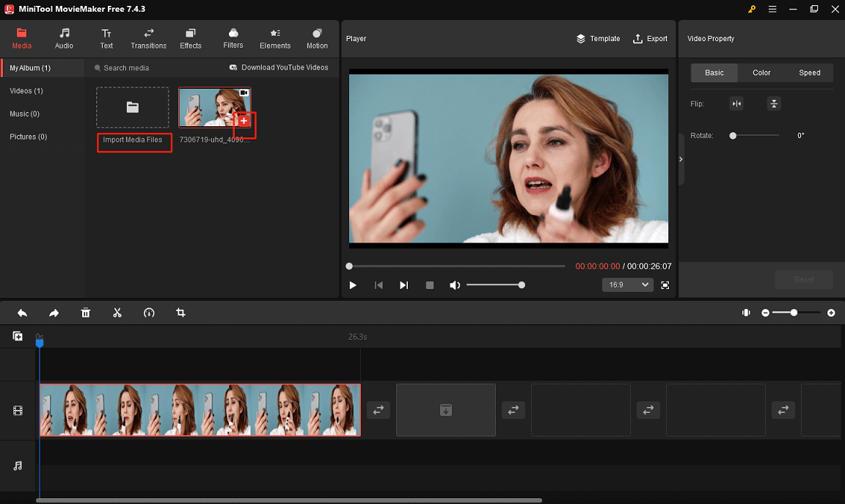Select My Album (1) category
Screen dimensions: 845x504
[x=43, y=68]
